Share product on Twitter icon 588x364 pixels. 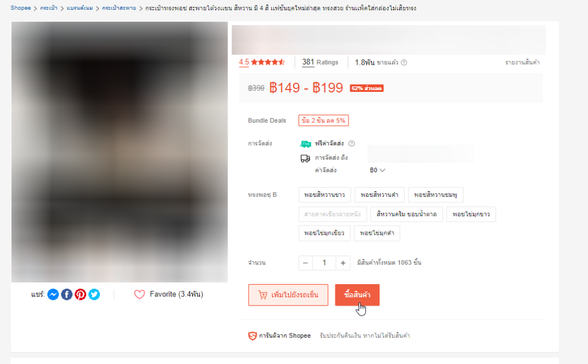pos(94,295)
